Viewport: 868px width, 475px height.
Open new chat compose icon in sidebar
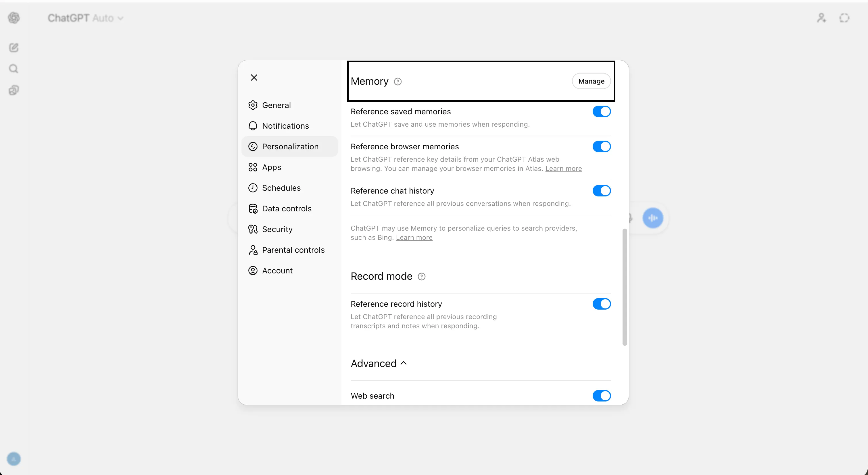[x=14, y=47]
